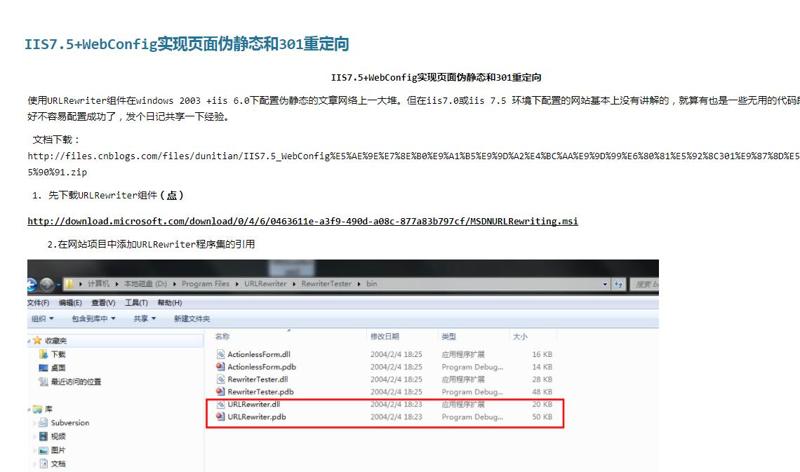Viewport: 800px width, 472px height.
Task: Select the RewriterTester.pdb file name
Action: pyautogui.click(x=260, y=391)
